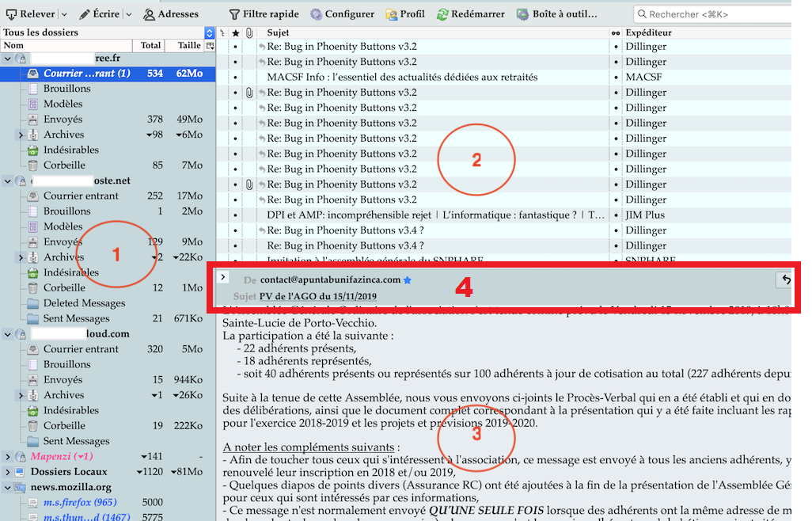Collapse the news.mozilla.org account

point(8,487)
